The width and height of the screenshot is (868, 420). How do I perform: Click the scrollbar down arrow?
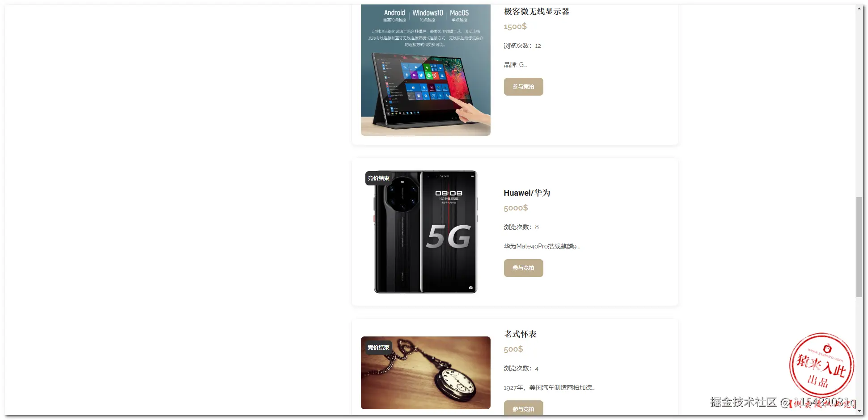pyautogui.click(x=859, y=411)
